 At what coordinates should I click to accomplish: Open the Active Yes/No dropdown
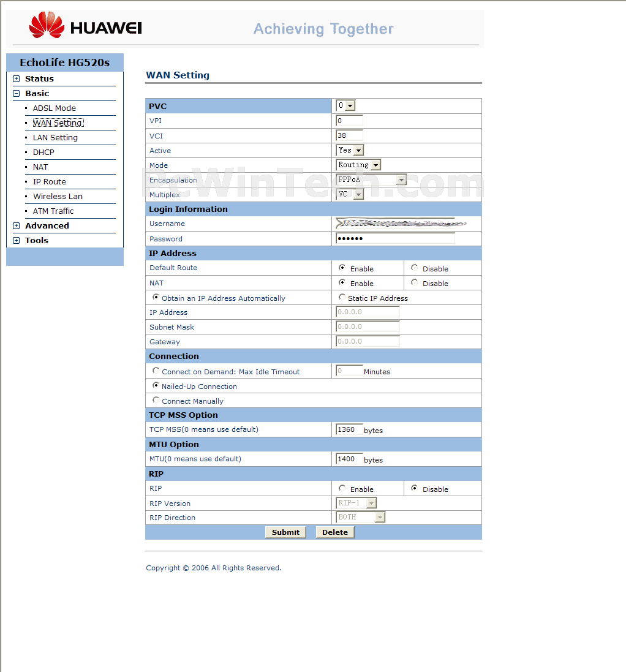(350, 150)
